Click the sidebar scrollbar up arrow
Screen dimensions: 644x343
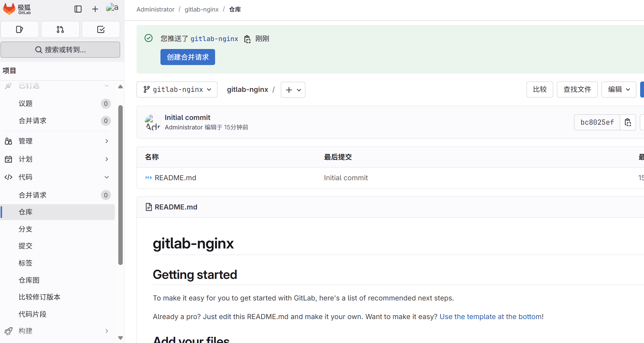click(x=120, y=87)
